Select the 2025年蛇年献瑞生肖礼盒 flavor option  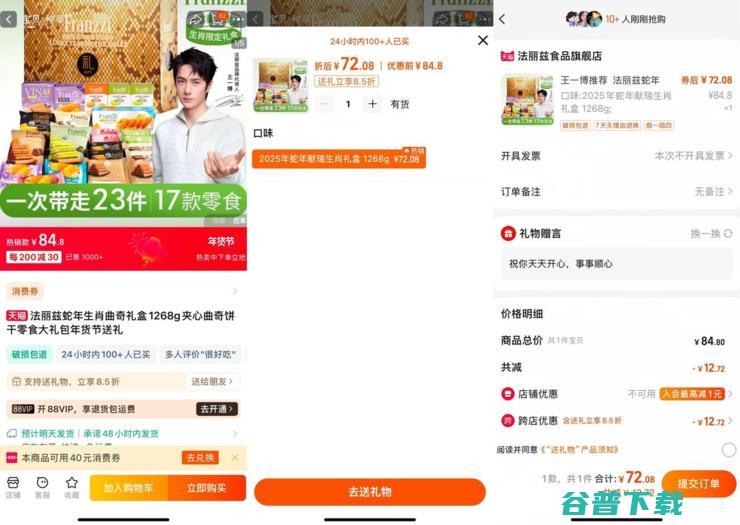pyautogui.click(x=339, y=158)
